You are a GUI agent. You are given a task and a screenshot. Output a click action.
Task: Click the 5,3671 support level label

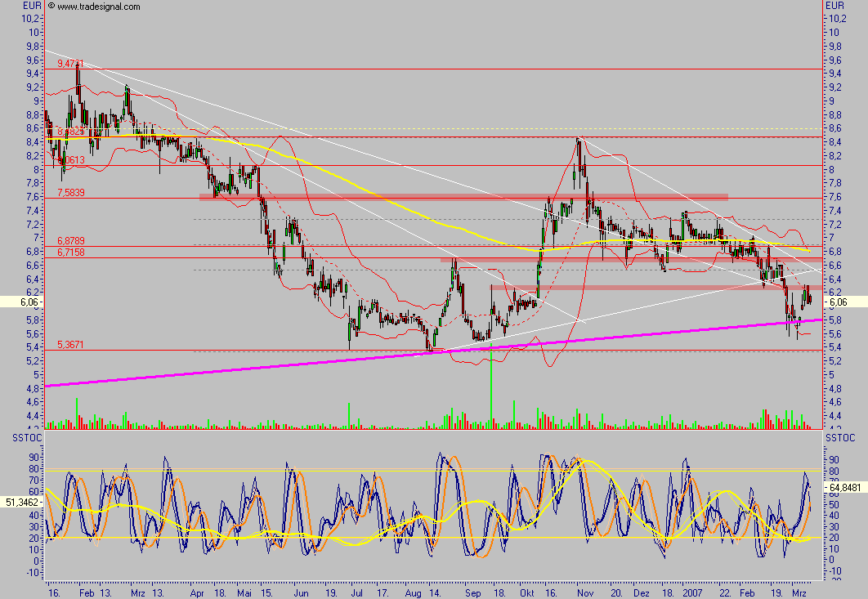pos(71,345)
